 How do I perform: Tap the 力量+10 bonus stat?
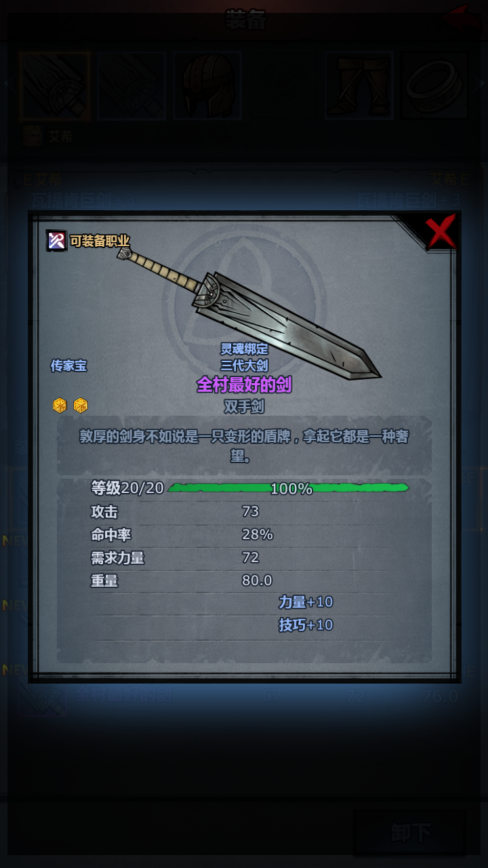pos(306,601)
